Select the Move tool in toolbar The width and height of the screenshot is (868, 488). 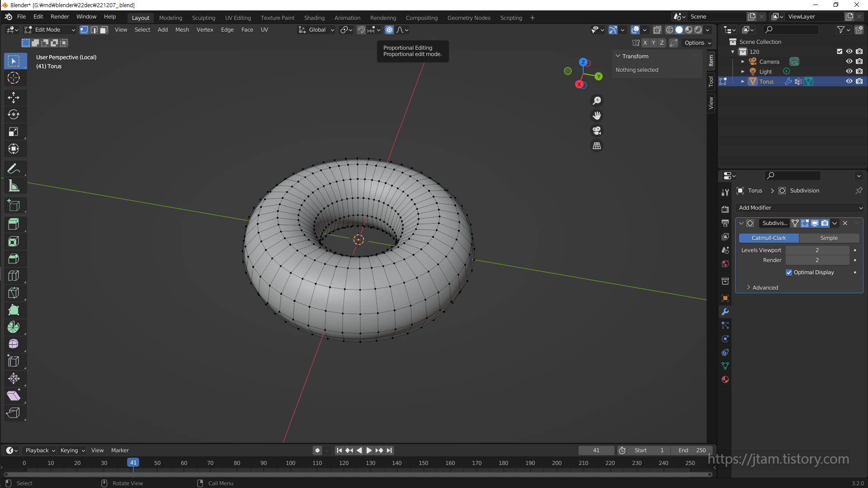pyautogui.click(x=14, y=98)
